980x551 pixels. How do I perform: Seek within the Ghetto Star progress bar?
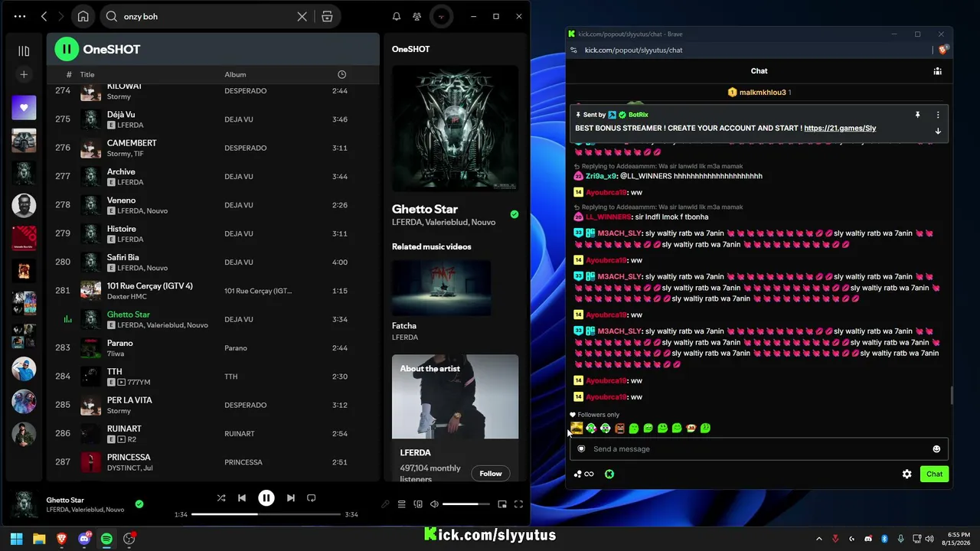coord(266,514)
